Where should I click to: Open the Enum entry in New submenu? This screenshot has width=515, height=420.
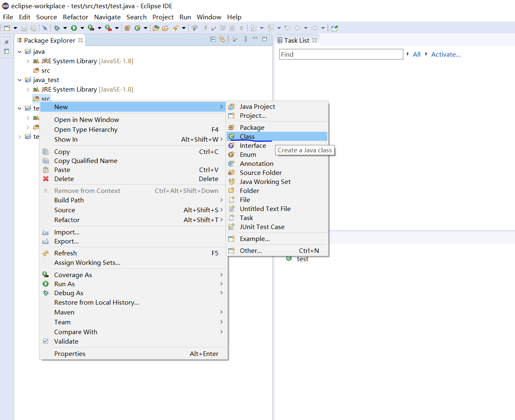click(x=277, y=154)
